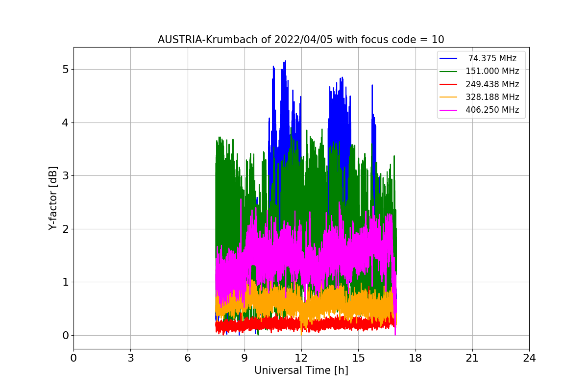588x392 pixels.
Task: Click x-axis tick label 3
Action: click(130, 358)
